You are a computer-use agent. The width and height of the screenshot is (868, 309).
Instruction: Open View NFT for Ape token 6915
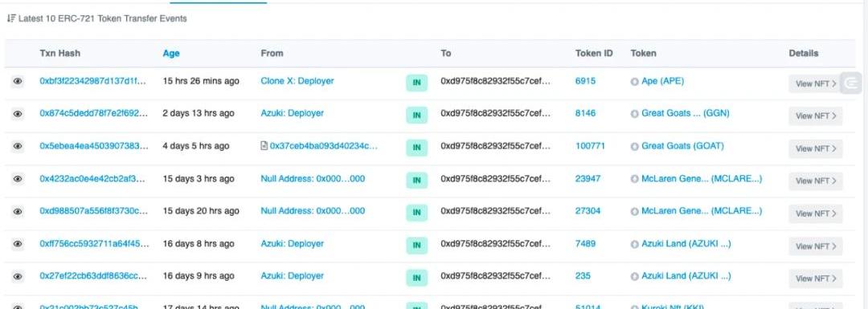click(x=816, y=84)
